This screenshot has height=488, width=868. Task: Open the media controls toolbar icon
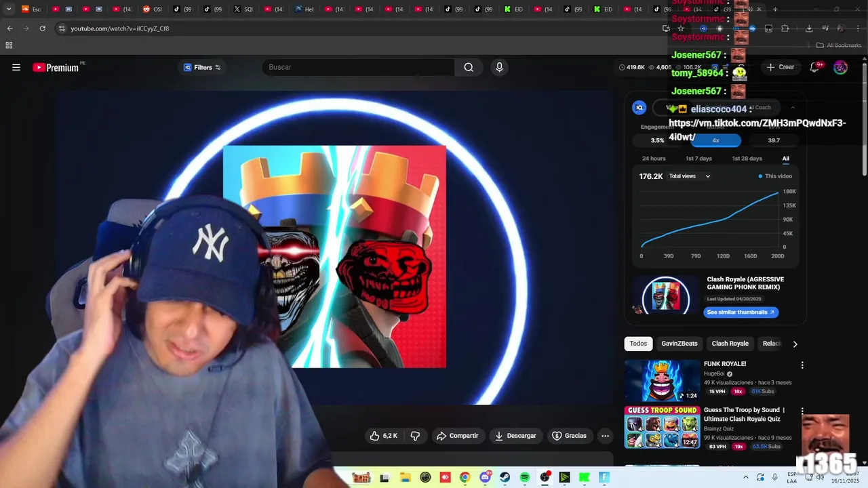tap(825, 28)
